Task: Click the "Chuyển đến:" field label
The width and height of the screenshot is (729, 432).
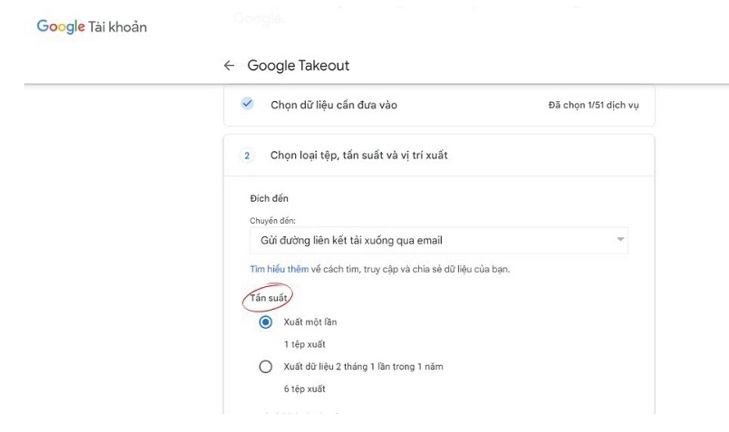Action: point(273,220)
